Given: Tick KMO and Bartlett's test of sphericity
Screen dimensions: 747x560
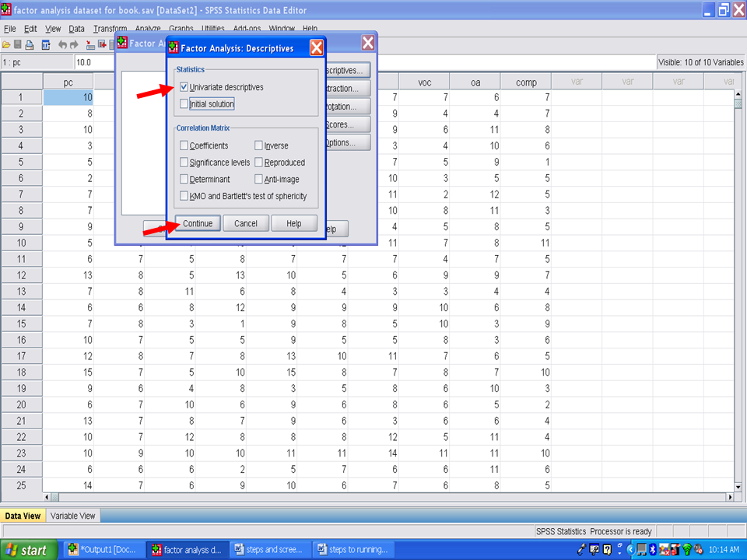Looking at the screenshot, I should [184, 196].
